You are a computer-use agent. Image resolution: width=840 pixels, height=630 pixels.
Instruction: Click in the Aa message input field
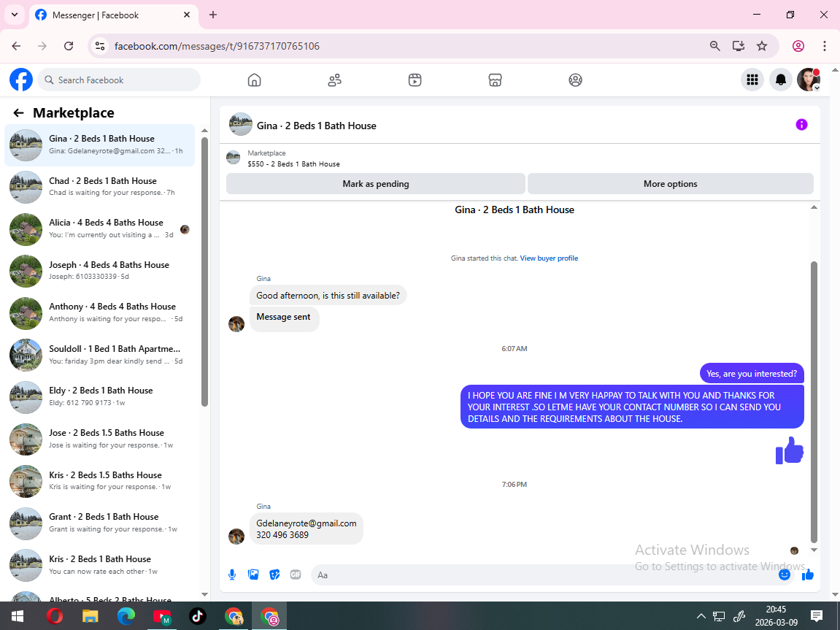(544, 575)
